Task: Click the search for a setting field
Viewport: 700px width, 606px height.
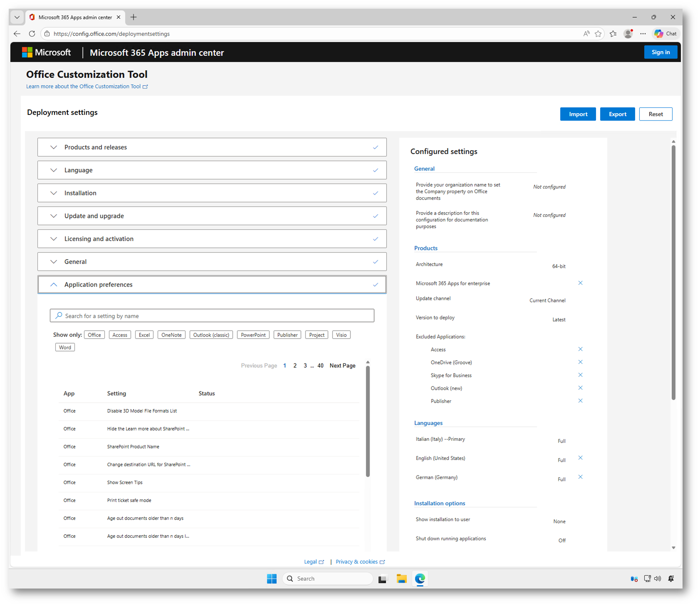Action: (212, 316)
